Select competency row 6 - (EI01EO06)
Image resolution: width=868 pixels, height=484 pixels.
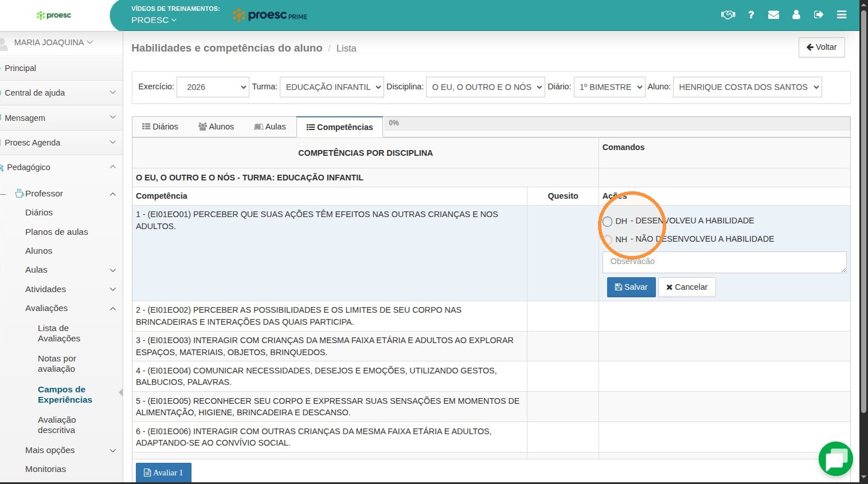(x=329, y=437)
